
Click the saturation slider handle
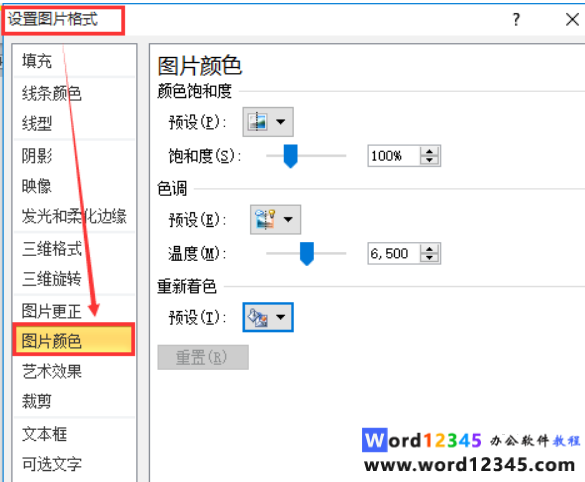tap(290, 156)
